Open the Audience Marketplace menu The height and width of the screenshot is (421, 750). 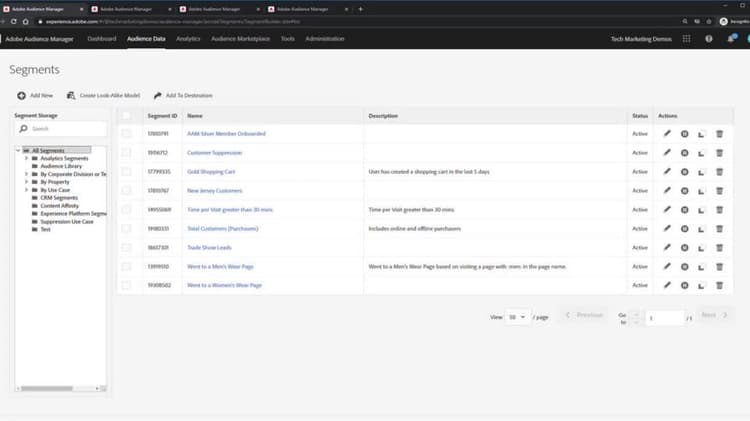click(x=241, y=39)
